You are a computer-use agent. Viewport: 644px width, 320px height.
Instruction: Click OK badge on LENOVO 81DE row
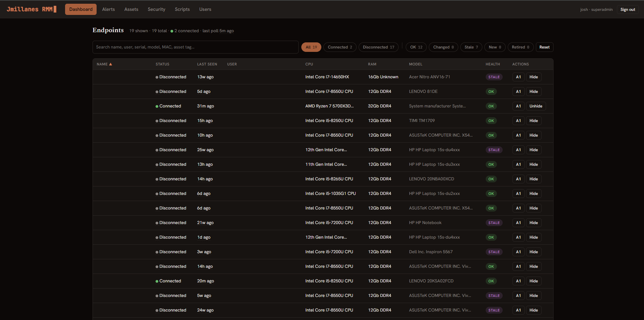click(491, 92)
